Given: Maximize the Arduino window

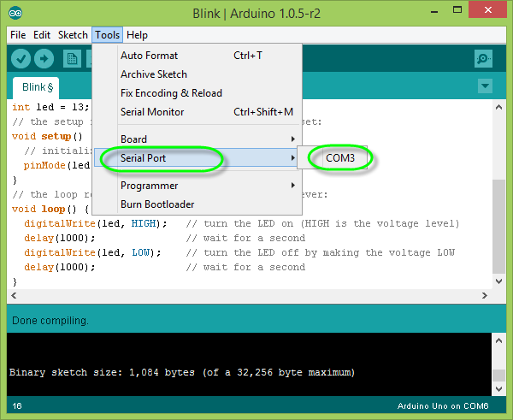Looking at the screenshot, I should click(457, 10).
